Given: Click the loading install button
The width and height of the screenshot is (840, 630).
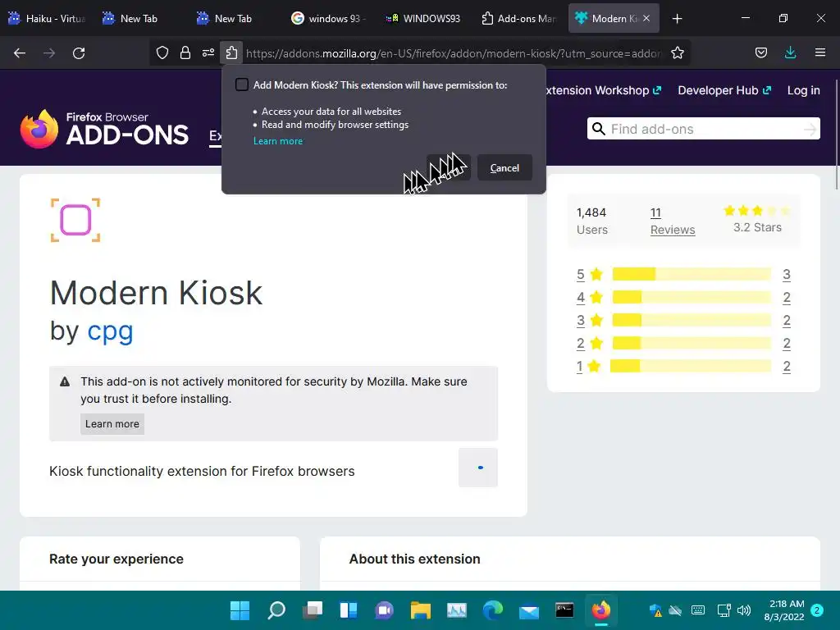Looking at the screenshot, I should [478, 468].
